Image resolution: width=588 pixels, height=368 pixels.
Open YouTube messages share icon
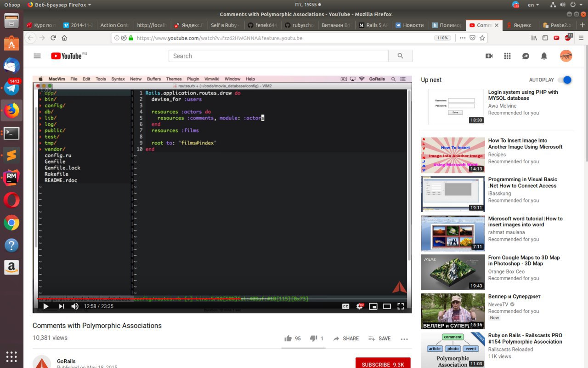(526, 56)
